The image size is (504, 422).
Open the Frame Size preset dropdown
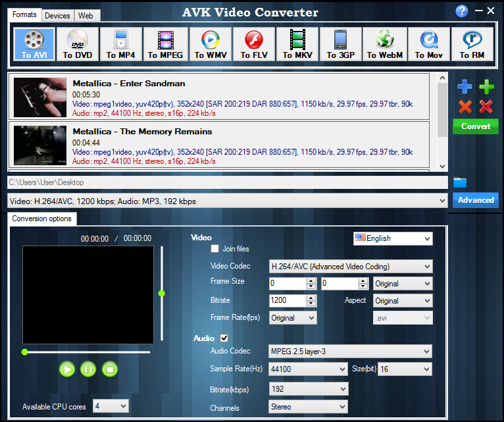(403, 284)
